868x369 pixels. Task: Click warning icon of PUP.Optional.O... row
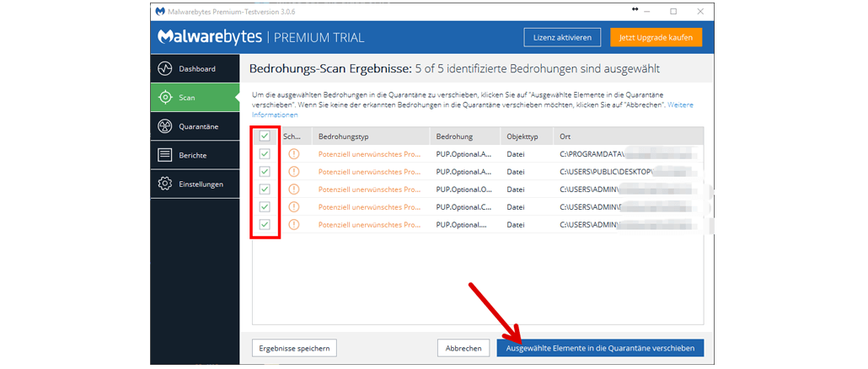pyautogui.click(x=294, y=190)
